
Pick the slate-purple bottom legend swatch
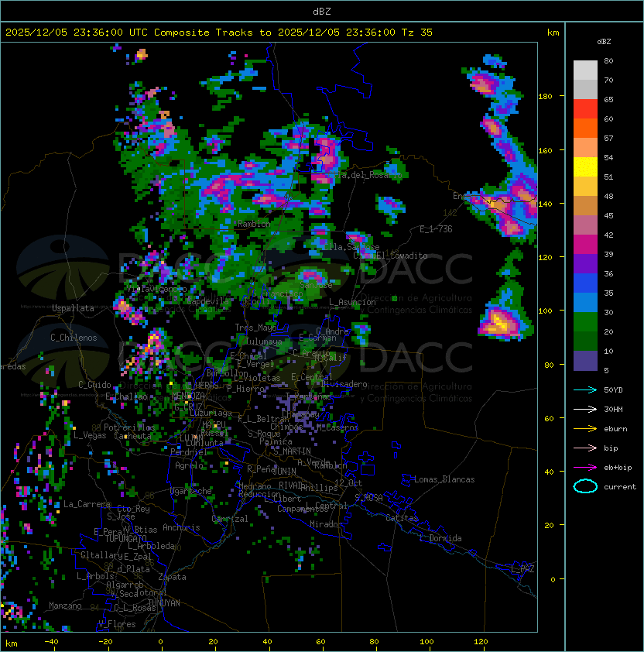(x=585, y=361)
